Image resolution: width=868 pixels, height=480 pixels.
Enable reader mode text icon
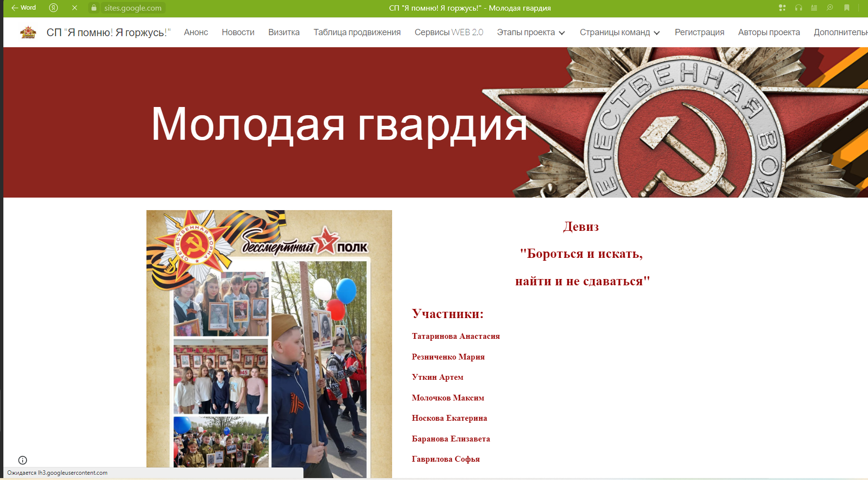click(814, 8)
